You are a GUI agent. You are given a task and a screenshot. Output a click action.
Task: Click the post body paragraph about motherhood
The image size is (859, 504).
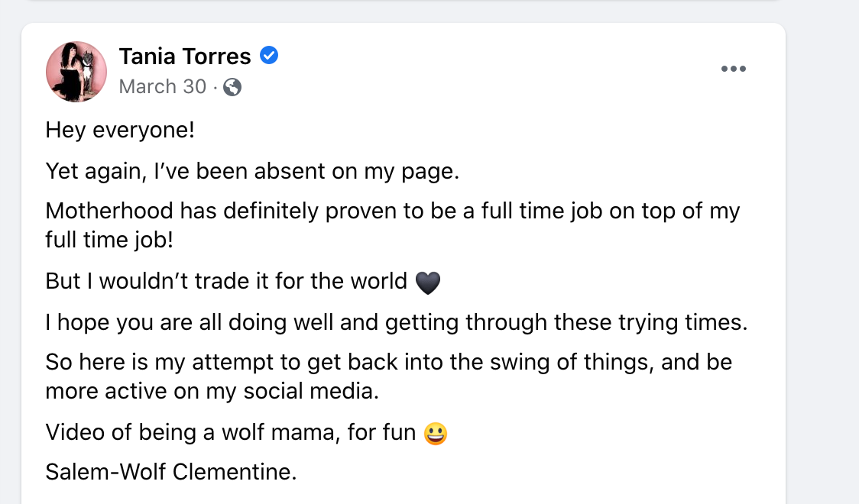[392, 225]
